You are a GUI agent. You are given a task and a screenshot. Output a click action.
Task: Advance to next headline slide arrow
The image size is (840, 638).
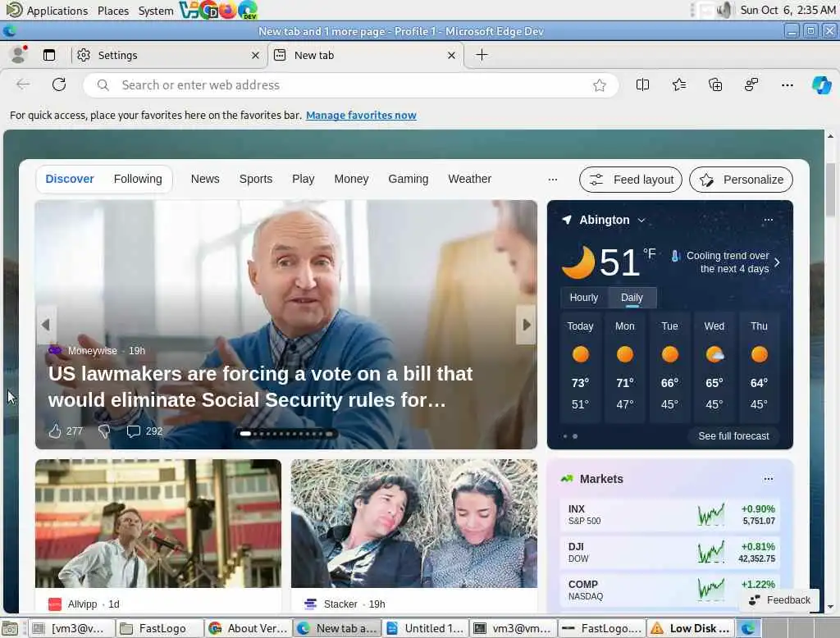coord(526,325)
